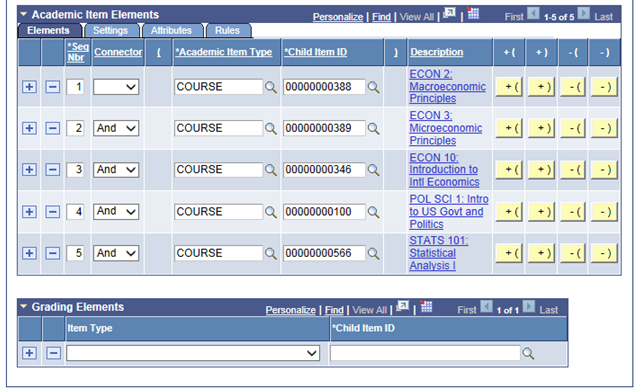Click Find in Grading Elements header
This screenshot has width=639, height=392.
(x=334, y=310)
